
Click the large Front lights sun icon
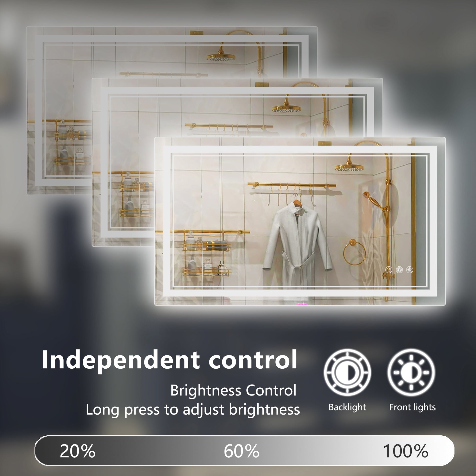click(411, 372)
